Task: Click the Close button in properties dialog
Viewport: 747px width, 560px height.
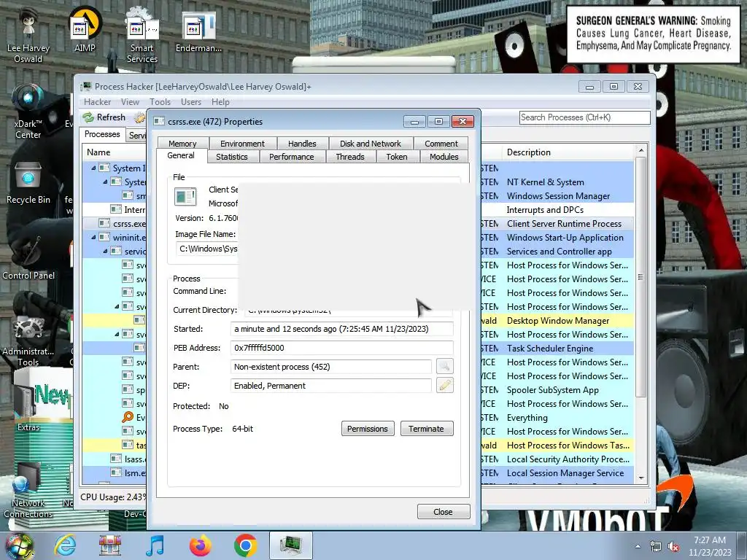Action: [x=444, y=511]
